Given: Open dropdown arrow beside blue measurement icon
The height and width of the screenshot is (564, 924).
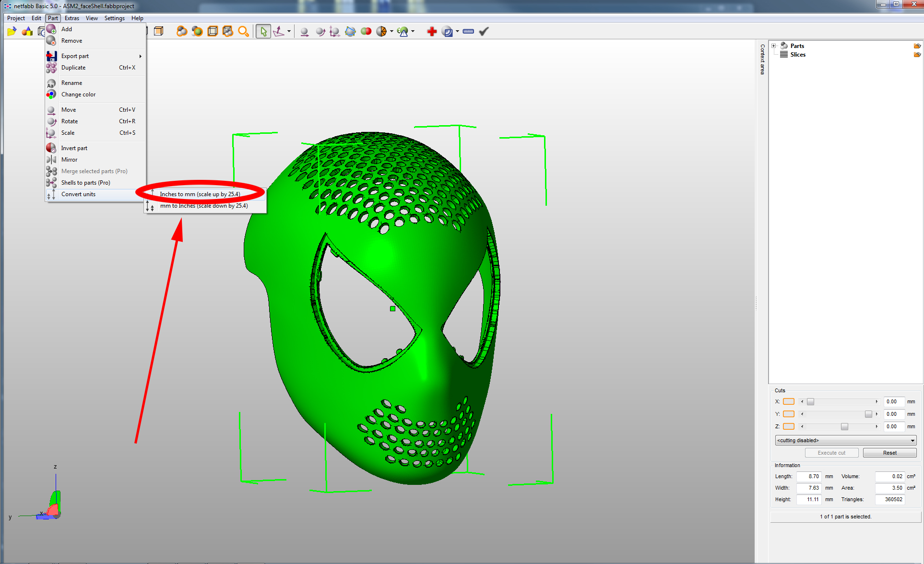Looking at the screenshot, I should (x=457, y=32).
